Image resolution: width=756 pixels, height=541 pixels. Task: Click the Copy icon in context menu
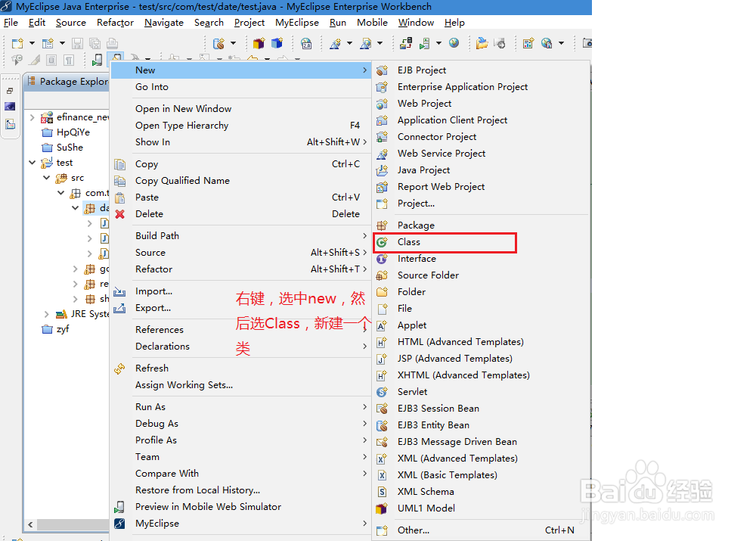pyautogui.click(x=119, y=164)
